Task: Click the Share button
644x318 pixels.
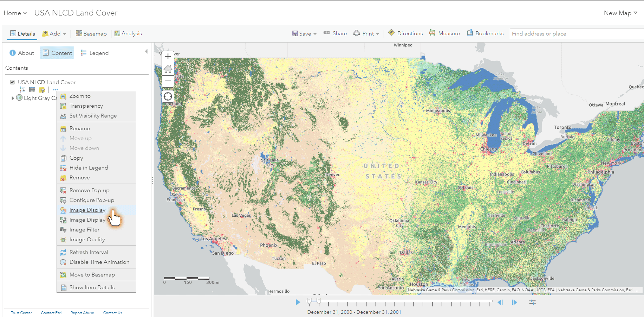Action: point(335,33)
